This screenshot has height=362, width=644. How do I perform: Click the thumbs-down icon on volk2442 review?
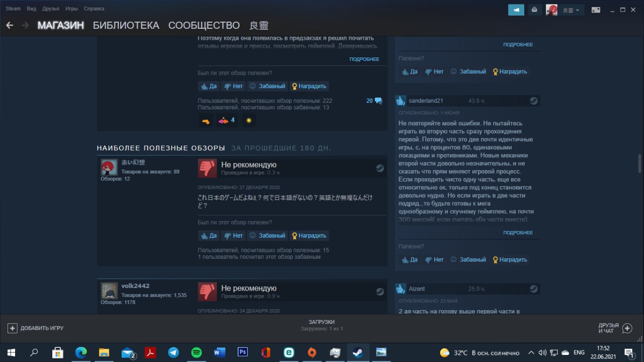(207, 292)
